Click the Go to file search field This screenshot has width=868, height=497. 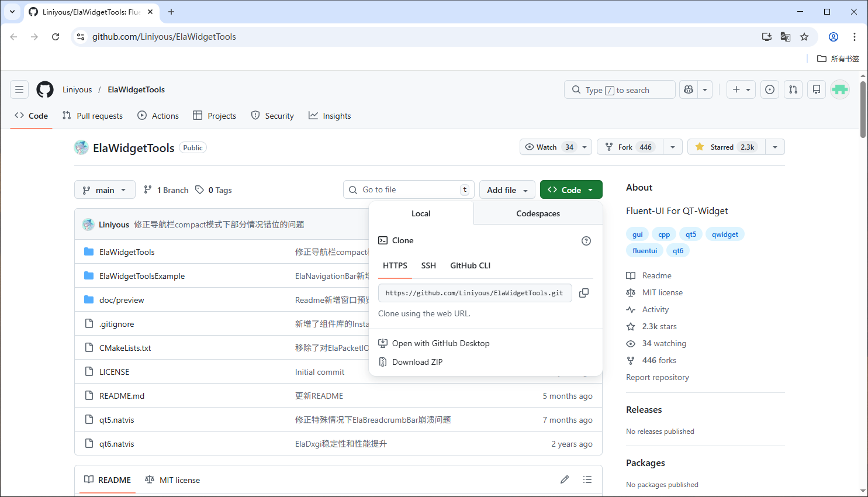409,189
